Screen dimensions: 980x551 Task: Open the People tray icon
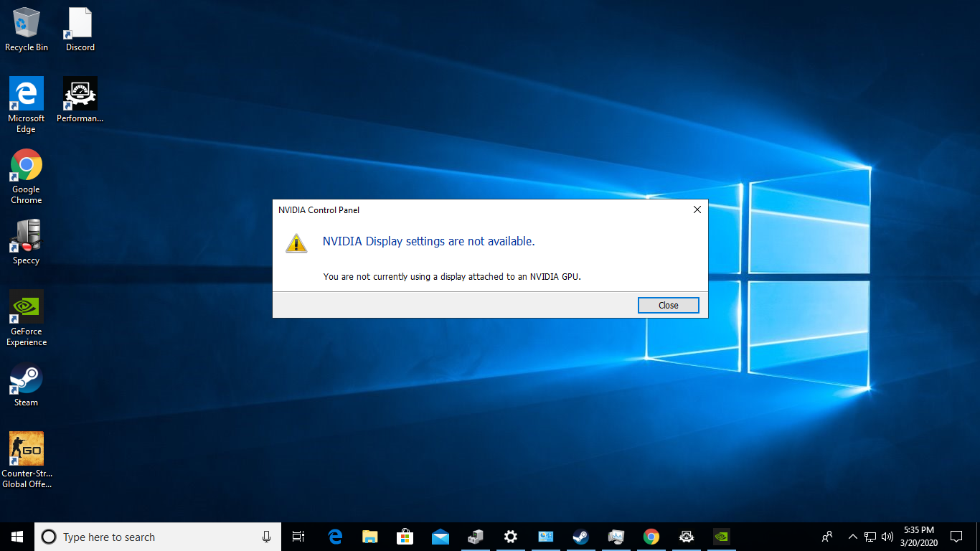(x=827, y=537)
